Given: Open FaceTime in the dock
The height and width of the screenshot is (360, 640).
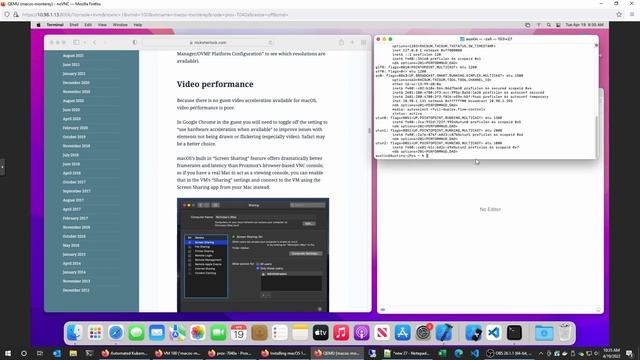Looking at the screenshot, I should pyautogui.click(x=218, y=333).
